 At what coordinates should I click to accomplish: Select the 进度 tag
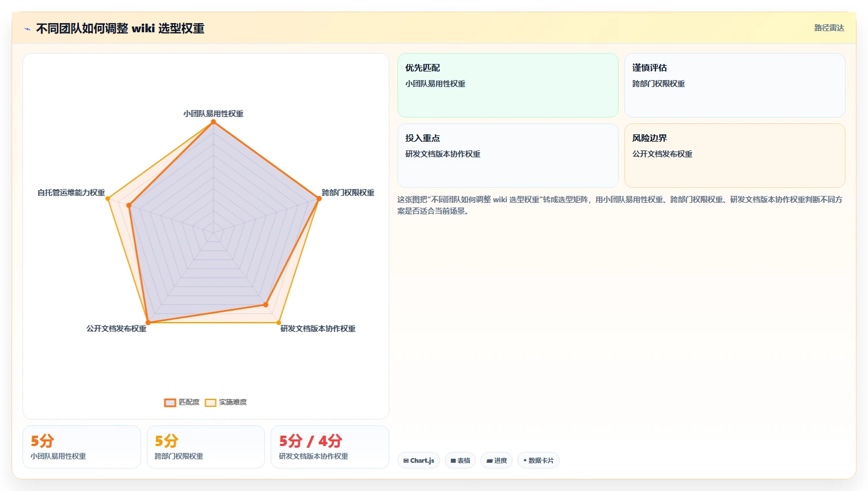(496, 460)
